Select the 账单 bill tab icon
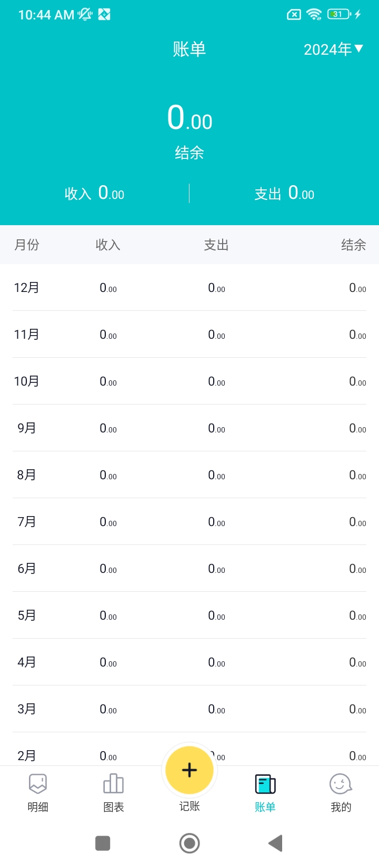379x868 pixels. click(265, 784)
